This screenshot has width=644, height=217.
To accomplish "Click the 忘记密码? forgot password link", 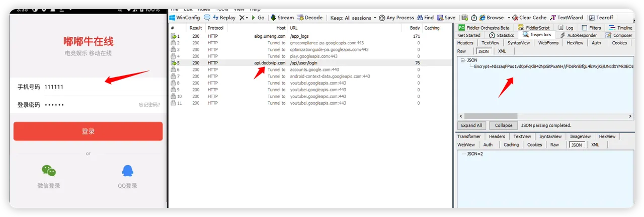I will pos(149,105).
